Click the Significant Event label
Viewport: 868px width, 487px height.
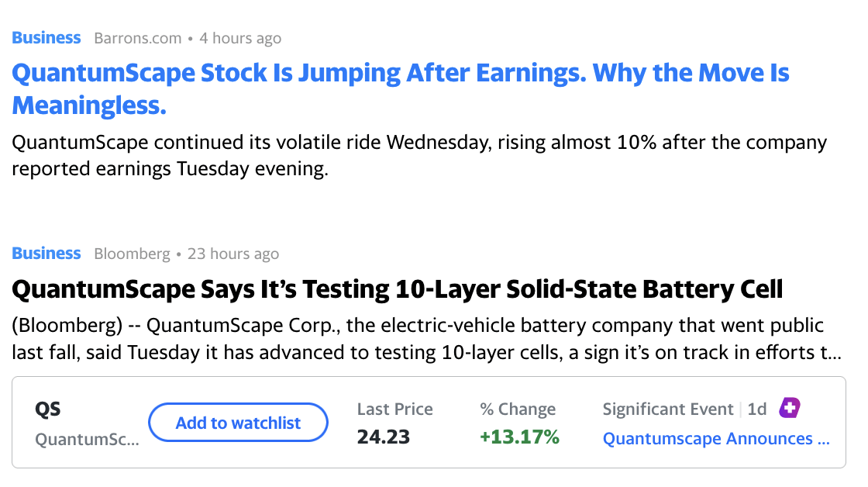668,409
